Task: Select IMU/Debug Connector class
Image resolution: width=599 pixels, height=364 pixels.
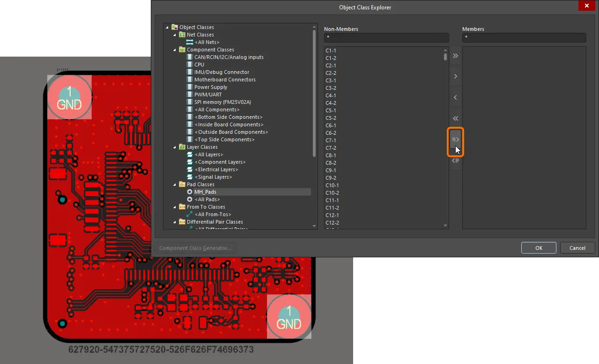Action: (x=222, y=72)
